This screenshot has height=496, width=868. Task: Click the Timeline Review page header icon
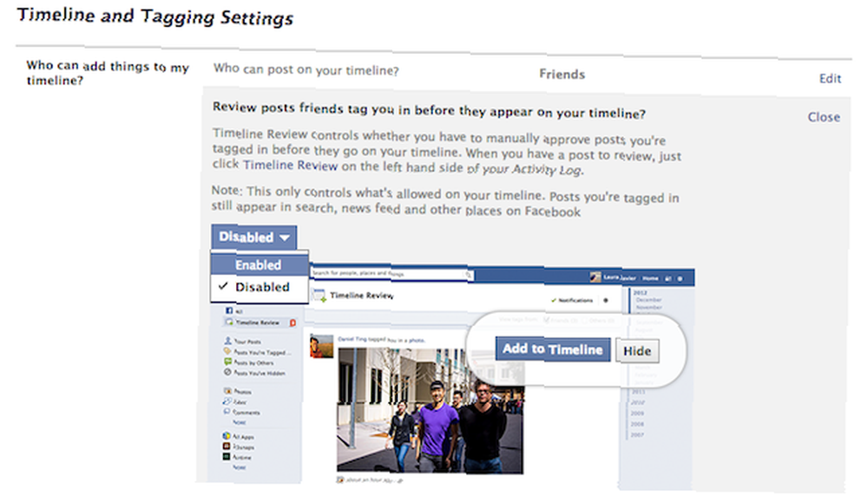tap(319, 296)
